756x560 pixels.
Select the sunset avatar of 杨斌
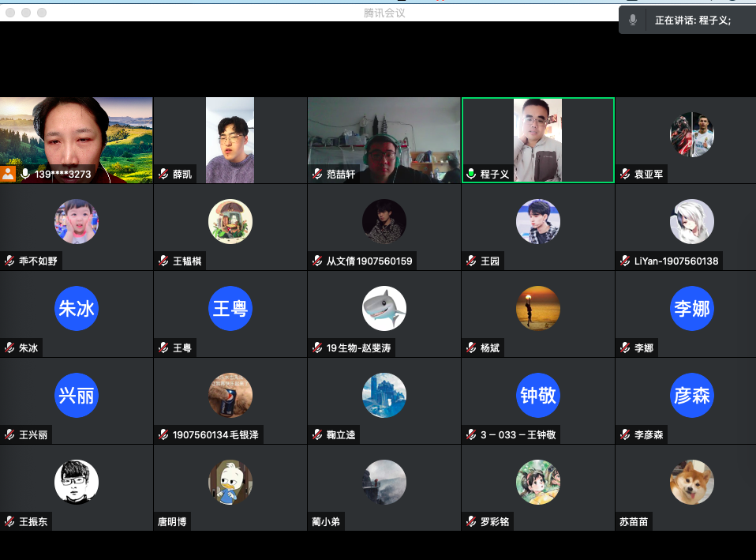538,308
